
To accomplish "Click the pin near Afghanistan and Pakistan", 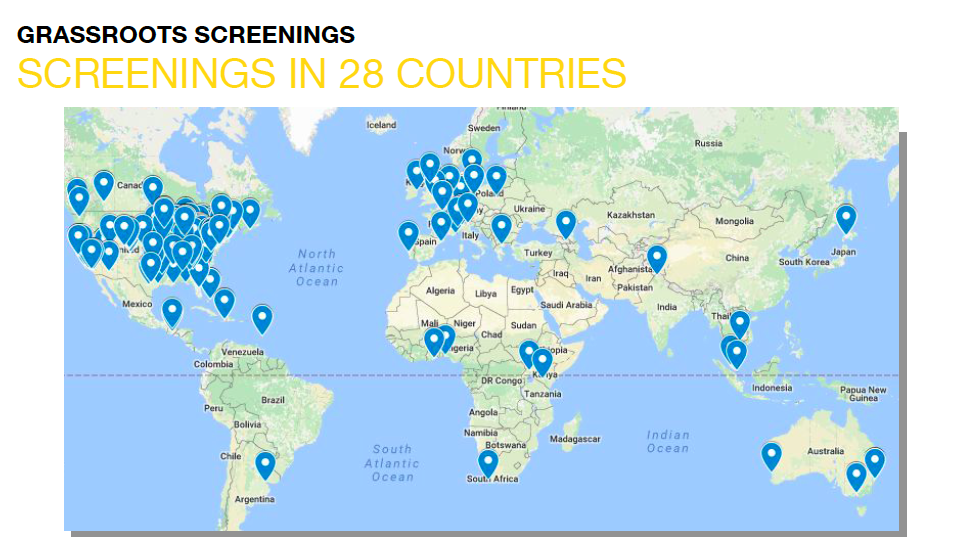I will [x=657, y=259].
